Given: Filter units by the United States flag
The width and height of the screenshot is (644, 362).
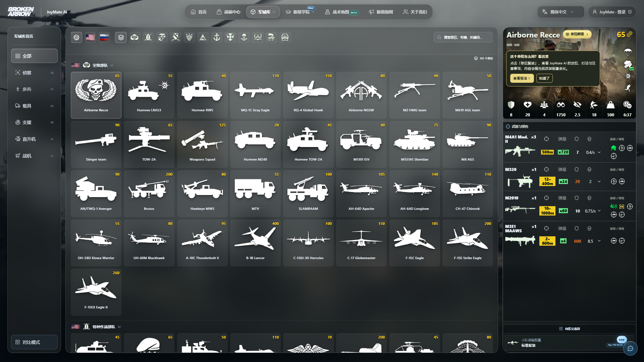Looking at the screenshot, I should [x=90, y=37].
